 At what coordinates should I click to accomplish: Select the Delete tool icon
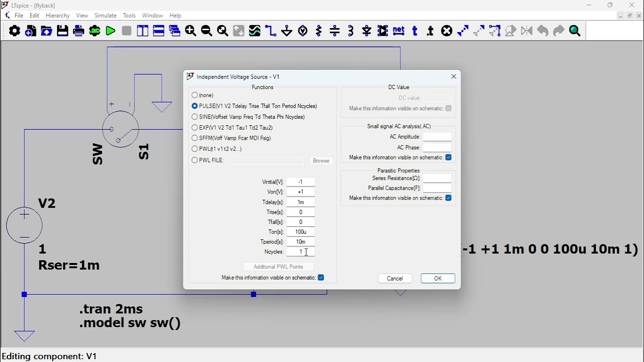coord(447,31)
